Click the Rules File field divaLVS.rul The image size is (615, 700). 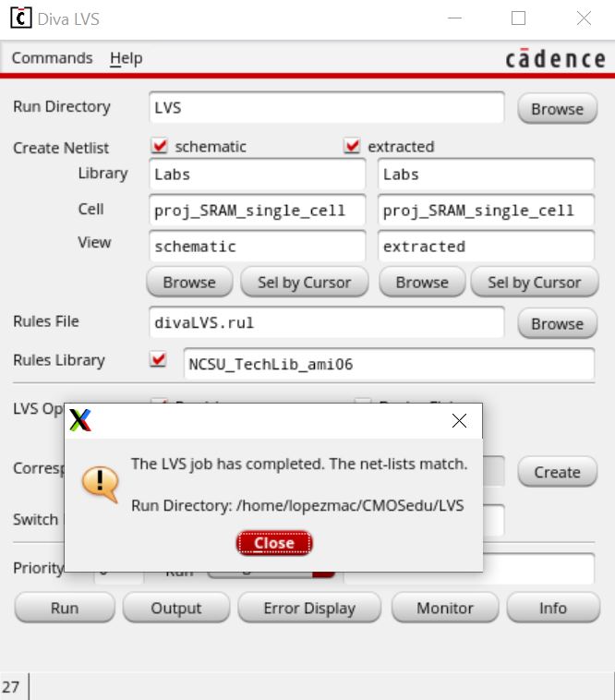[x=327, y=322]
